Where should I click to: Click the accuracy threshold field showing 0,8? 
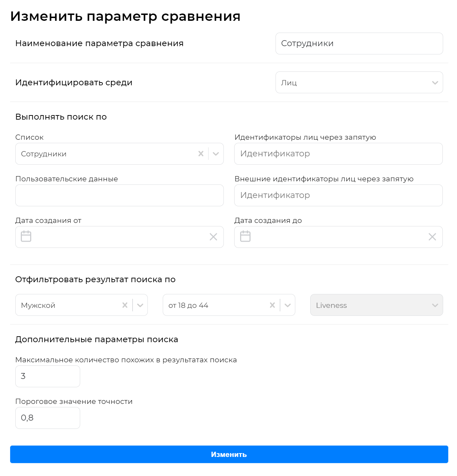[x=47, y=418]
